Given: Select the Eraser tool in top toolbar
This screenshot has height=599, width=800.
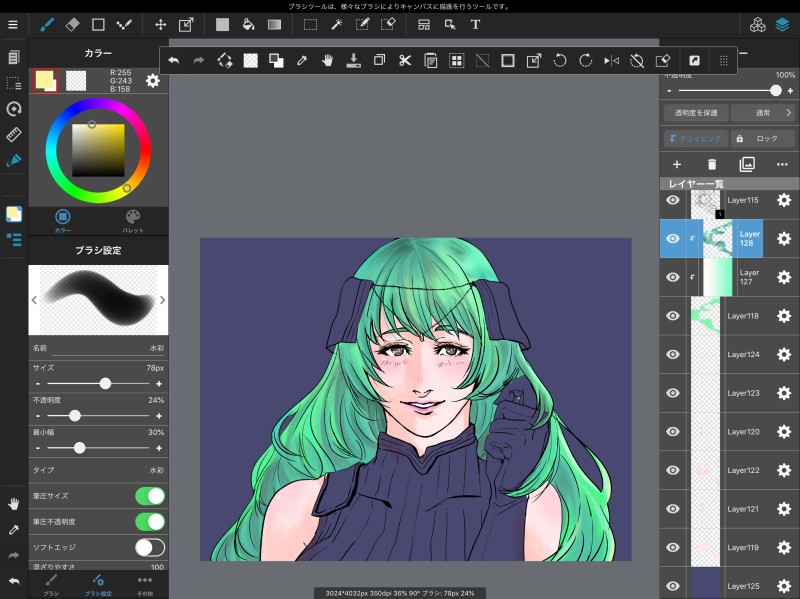Looking at the screenshot, I should [x=72, y=24].
